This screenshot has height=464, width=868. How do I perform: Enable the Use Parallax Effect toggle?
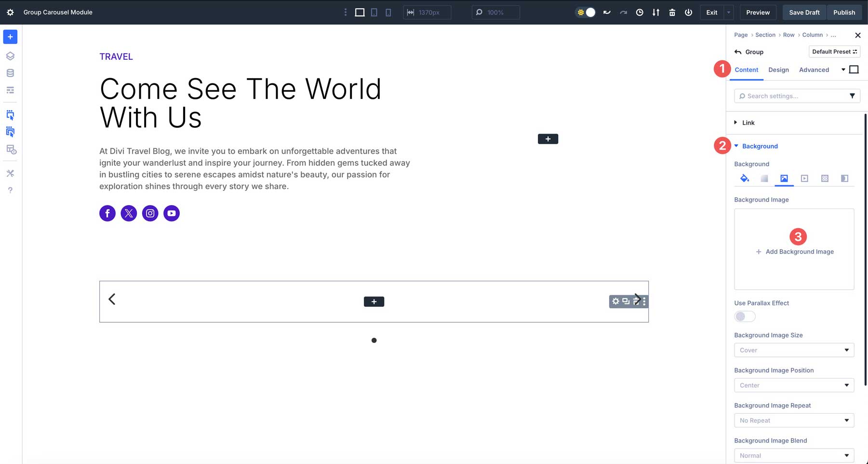pyautogui.click(x=744, y=316)
